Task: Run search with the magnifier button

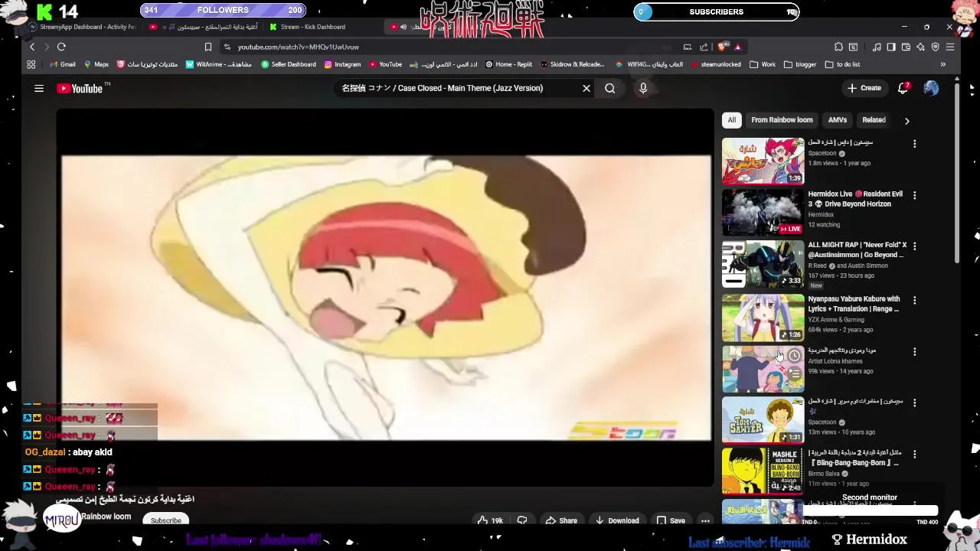Action: 610,88
